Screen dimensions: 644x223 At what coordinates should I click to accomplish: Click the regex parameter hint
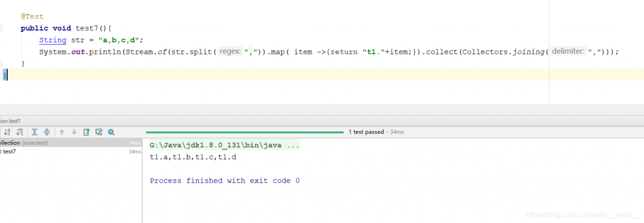tap(230, 52)
